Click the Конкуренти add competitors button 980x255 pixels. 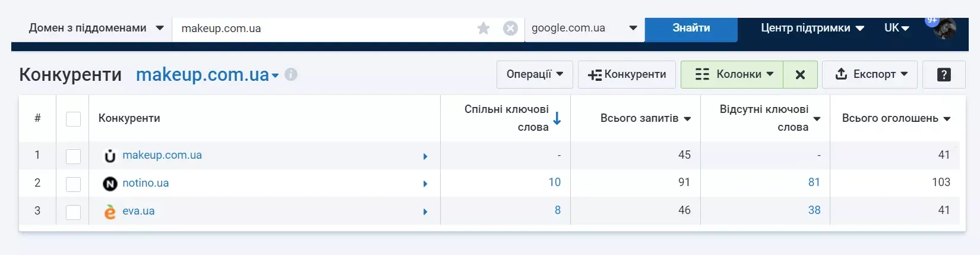(627, 74)
